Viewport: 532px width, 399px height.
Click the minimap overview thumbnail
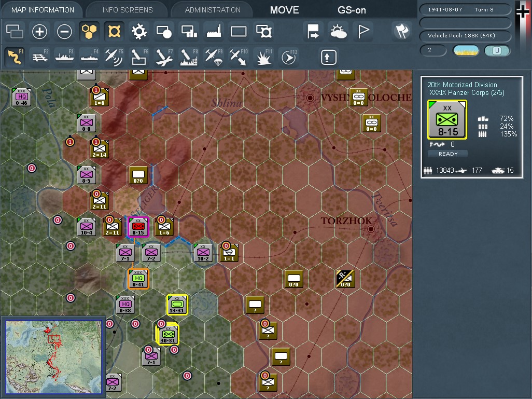click(53, 357)
